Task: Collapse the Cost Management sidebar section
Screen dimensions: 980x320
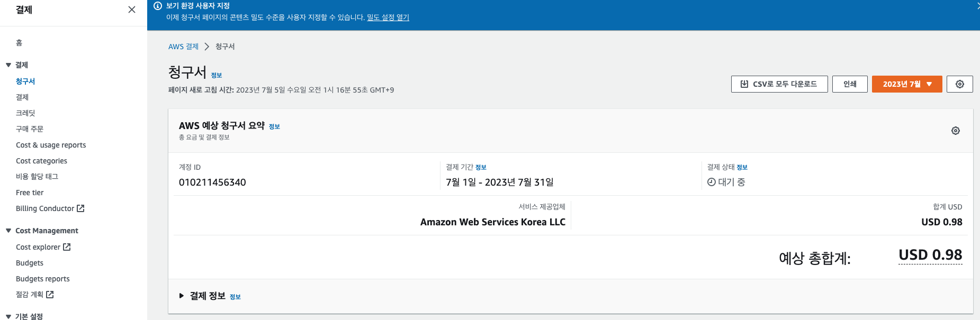Action: coord(8,231)
